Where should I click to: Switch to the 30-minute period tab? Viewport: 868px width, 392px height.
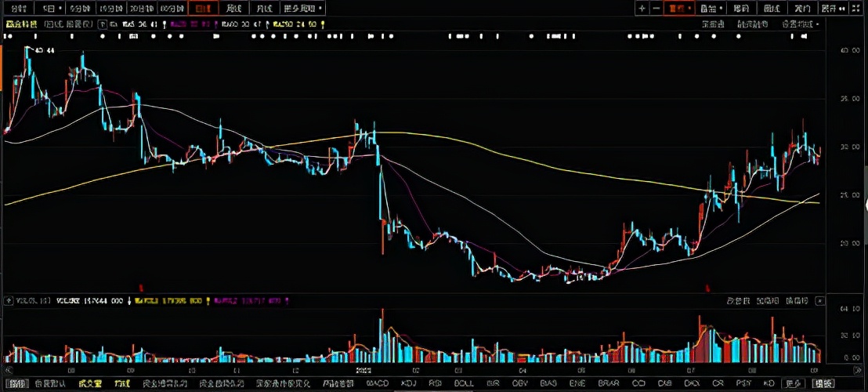[x=142, y=9]
